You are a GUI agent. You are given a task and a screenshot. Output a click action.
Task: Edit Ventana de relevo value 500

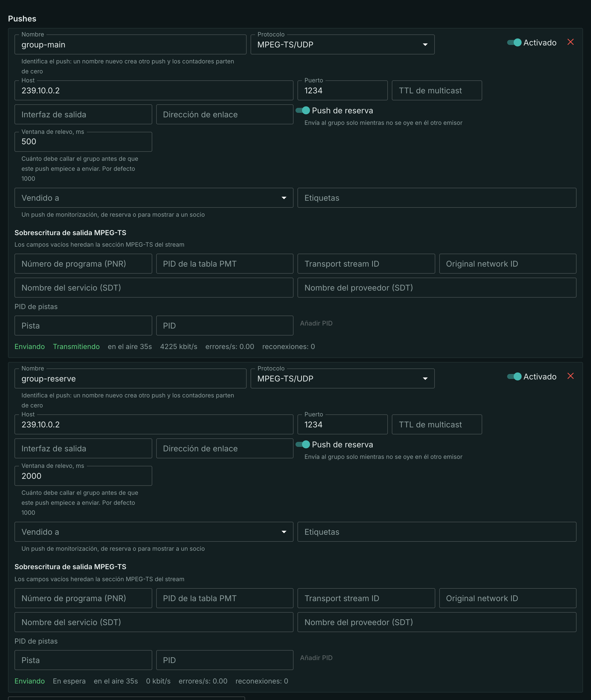(x=83, y=142)
